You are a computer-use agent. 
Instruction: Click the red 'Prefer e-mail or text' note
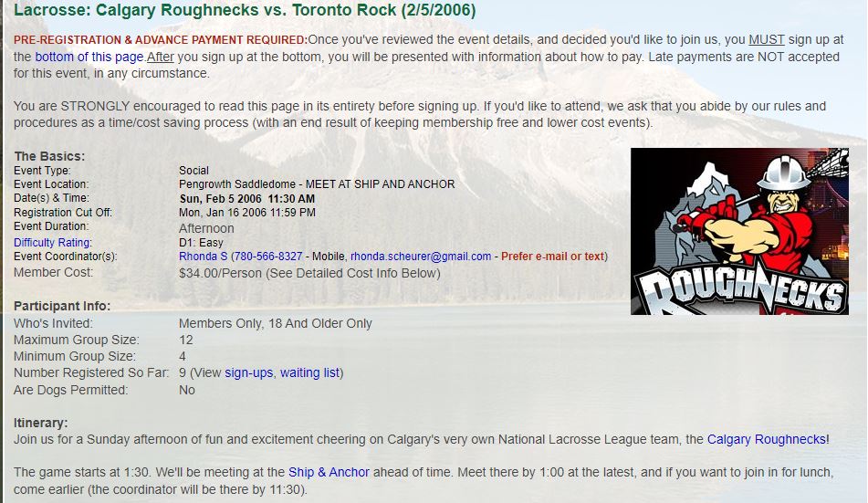(x=552, y=256)
